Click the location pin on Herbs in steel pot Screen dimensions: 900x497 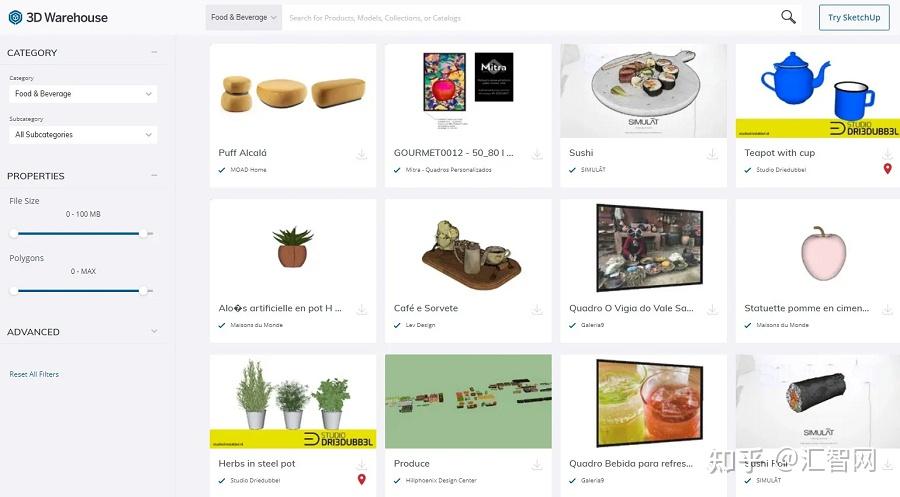click(362, 479)
